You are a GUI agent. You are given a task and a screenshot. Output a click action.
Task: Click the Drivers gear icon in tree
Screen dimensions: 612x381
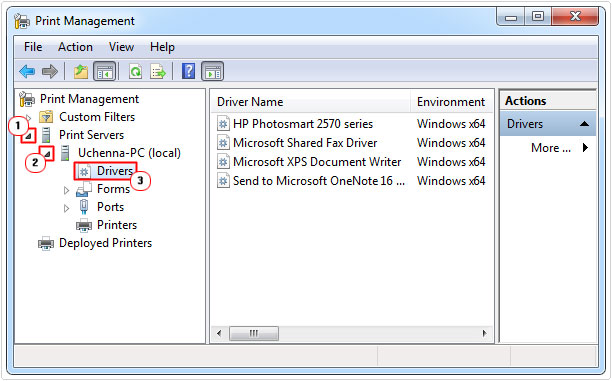[84, 171]
